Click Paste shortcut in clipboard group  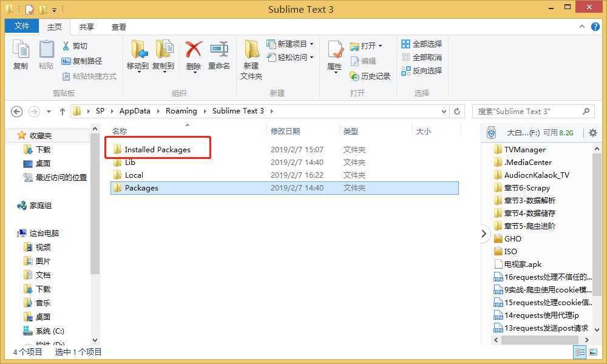[x=89, y=76]
